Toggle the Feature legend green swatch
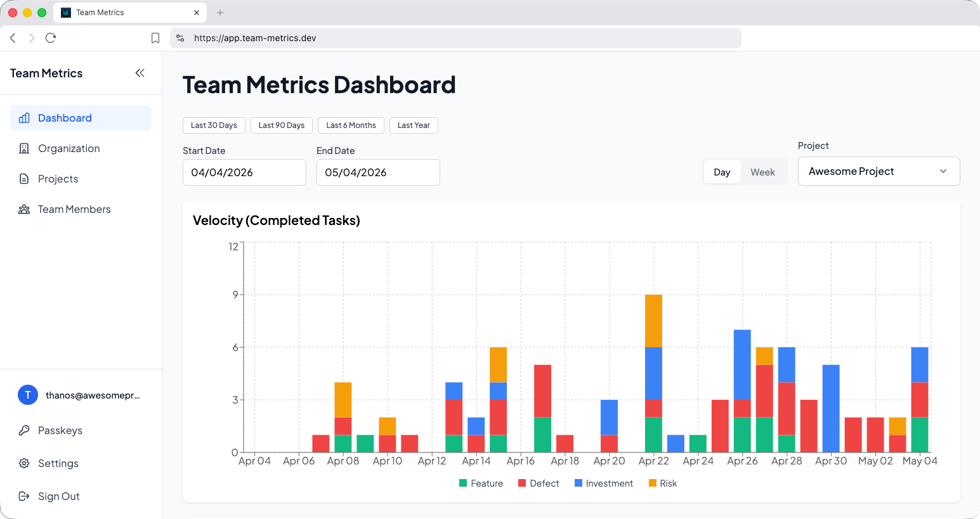The height and width of the screenshot is (519, 980). 463,483
